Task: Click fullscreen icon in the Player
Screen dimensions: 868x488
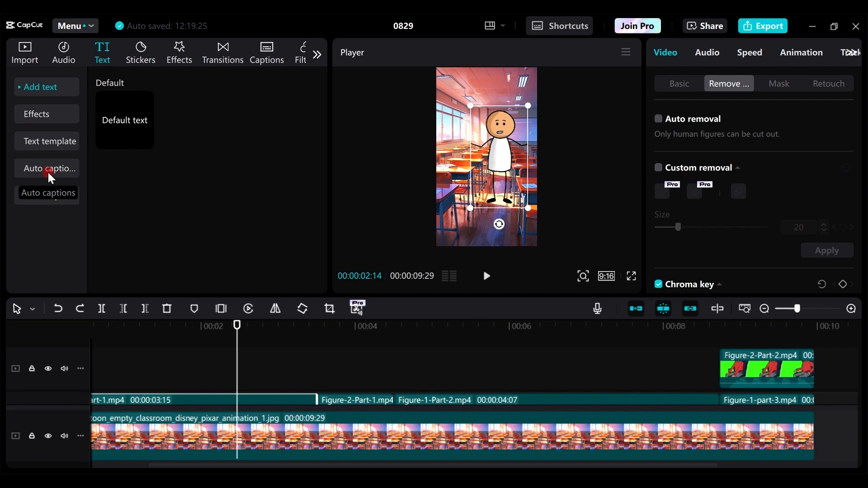Action: (x=632, y=276)
